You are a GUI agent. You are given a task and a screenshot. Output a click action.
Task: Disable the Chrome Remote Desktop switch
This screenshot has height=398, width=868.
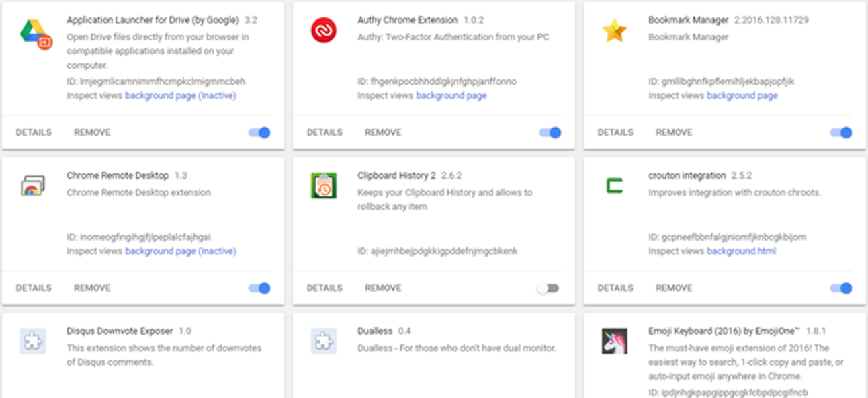(259, 288)
